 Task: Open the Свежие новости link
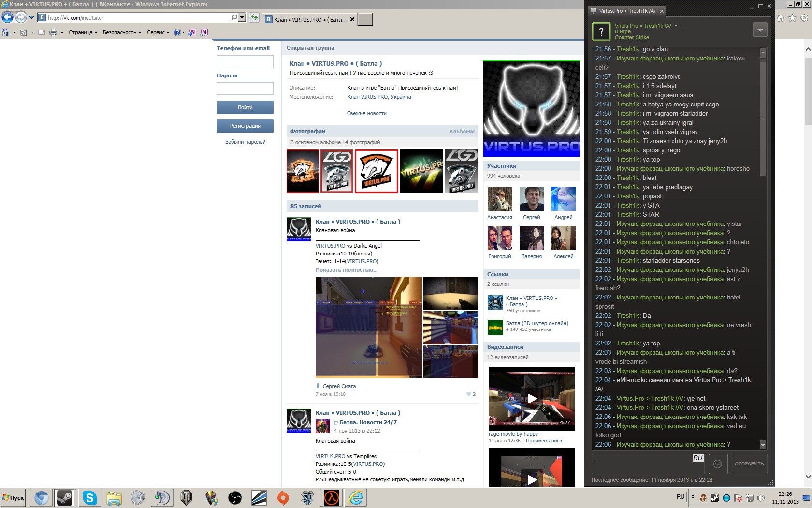366,113
